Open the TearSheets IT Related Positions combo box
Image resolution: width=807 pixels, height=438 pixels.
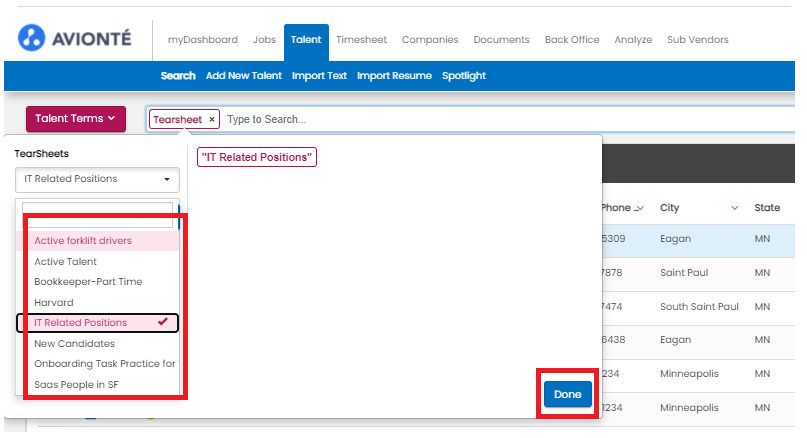coord(97,179)
